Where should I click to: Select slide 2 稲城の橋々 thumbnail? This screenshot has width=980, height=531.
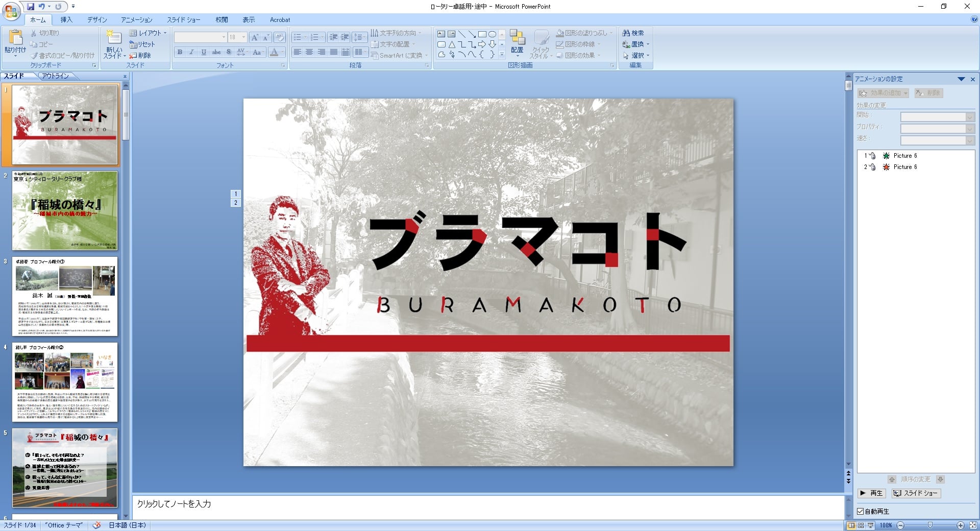[x=65, y=210]
